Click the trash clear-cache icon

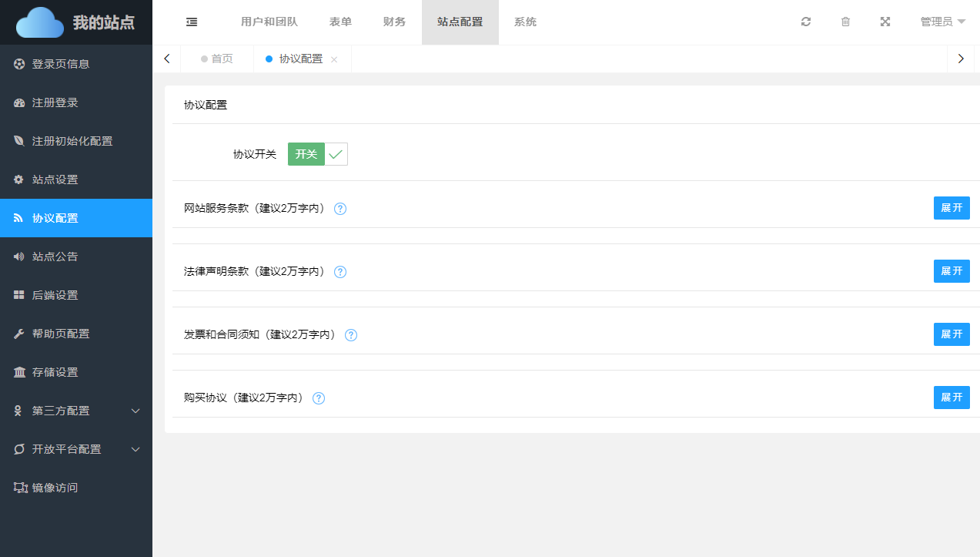click(845, 22)
